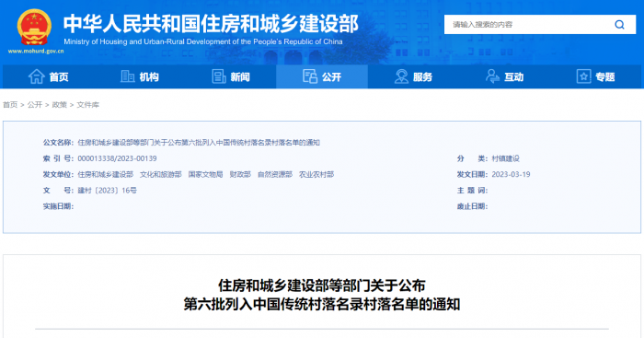Click the English ministry name subtitle

(203, 41)
